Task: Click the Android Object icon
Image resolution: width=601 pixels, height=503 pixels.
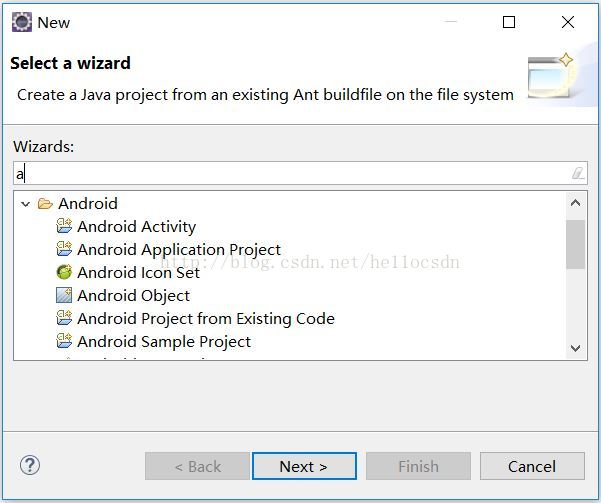Action: click(64, 295)
